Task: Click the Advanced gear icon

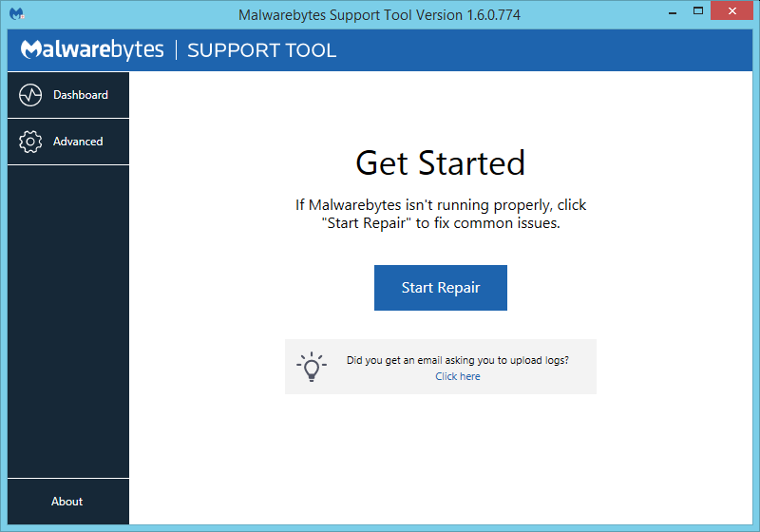Action: pos(30,142)
